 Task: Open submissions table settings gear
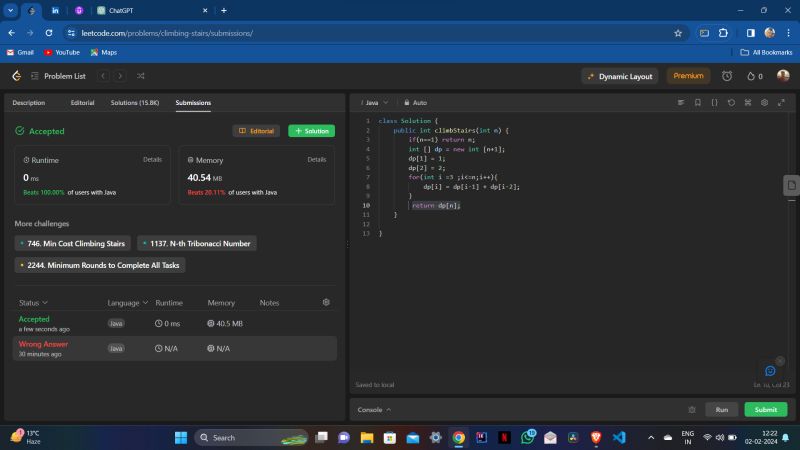click(x=325, y=302)
